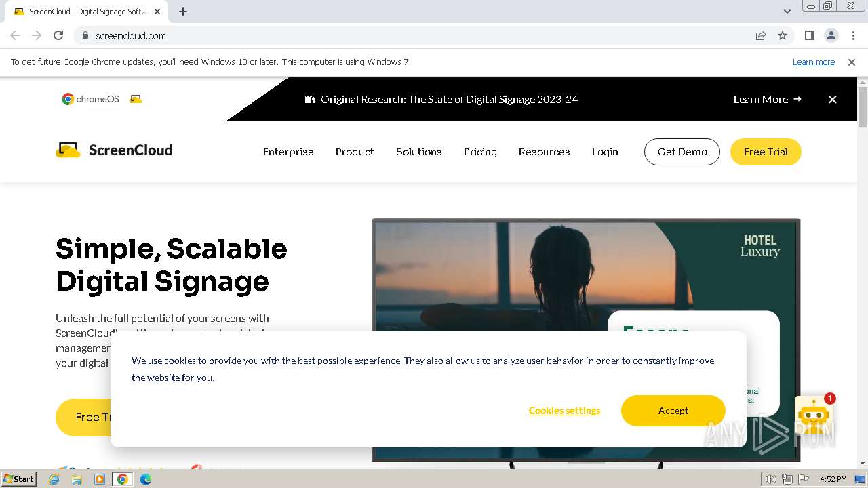868x488 pixels.
Task: Dismiss the Chrome update notification bar
Action: coord(852,62)
